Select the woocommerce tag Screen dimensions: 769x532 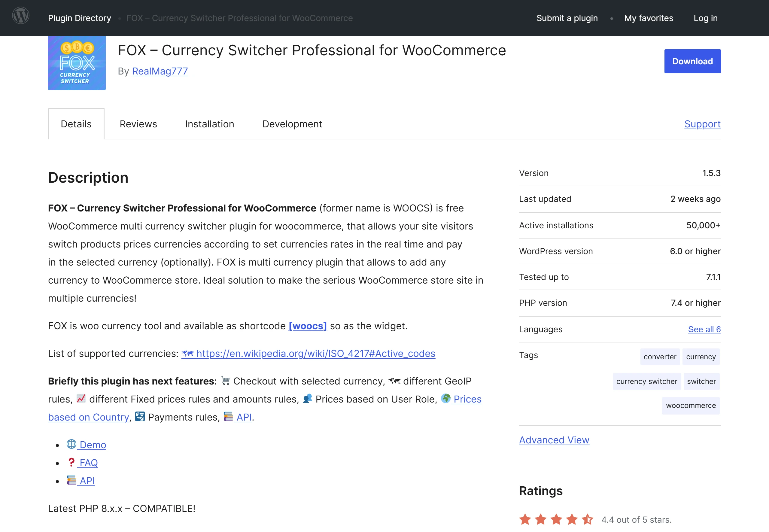691,405
